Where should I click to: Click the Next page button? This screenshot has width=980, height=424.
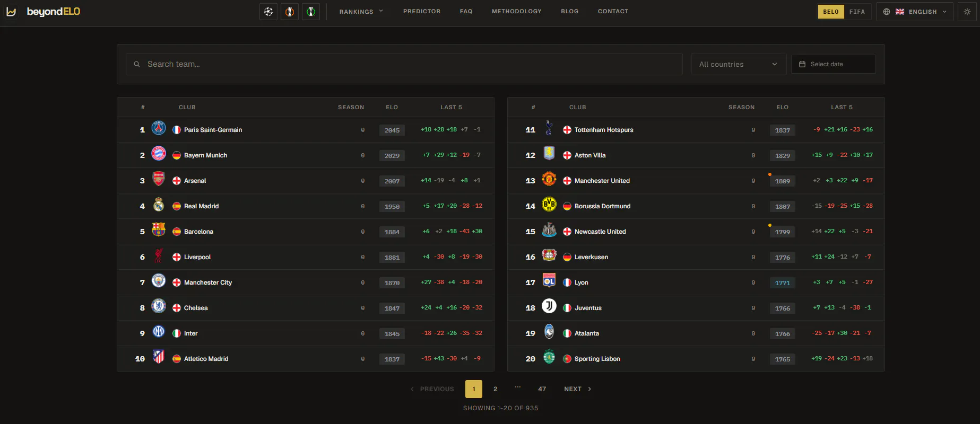577,389
